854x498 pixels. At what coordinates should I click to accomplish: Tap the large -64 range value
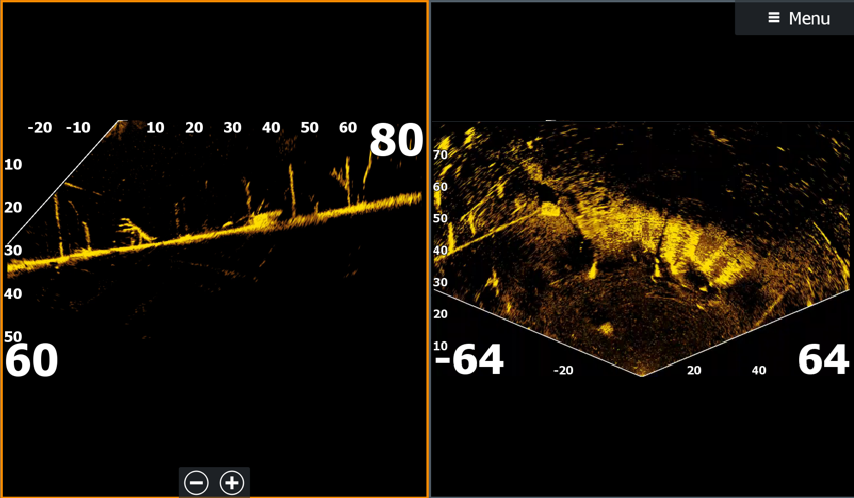coord(469,360)
